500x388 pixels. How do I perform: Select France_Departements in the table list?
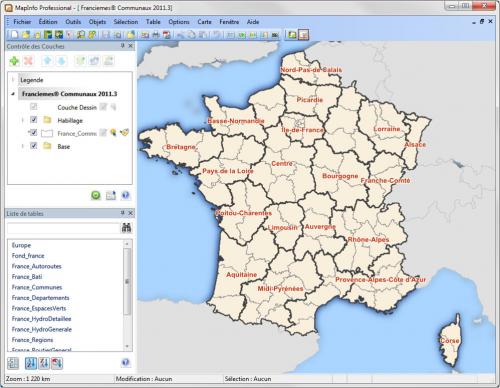click(x=40, y=298)
